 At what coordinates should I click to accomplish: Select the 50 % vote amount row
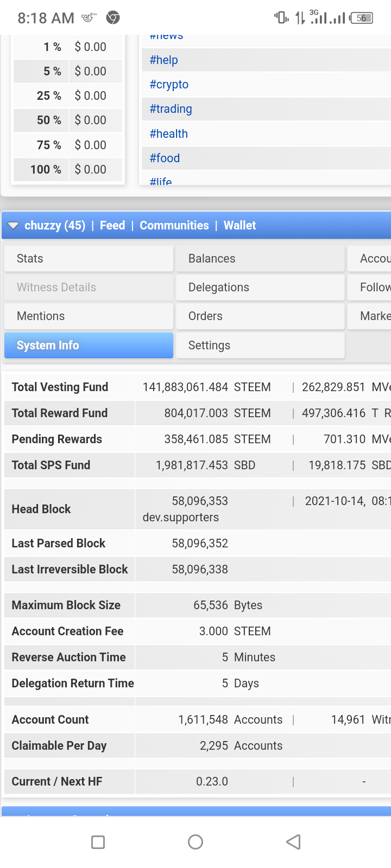68,120
